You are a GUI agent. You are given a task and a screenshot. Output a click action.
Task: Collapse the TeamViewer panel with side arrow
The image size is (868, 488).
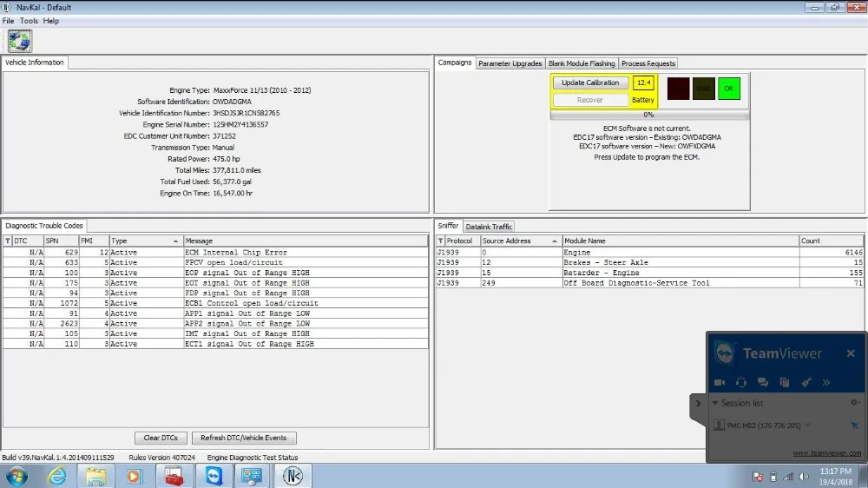click(x=698, y=403)
